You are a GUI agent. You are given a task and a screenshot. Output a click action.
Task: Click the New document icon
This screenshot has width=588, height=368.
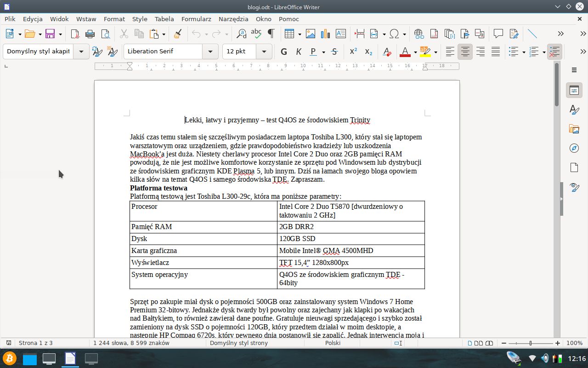[10, 34]
